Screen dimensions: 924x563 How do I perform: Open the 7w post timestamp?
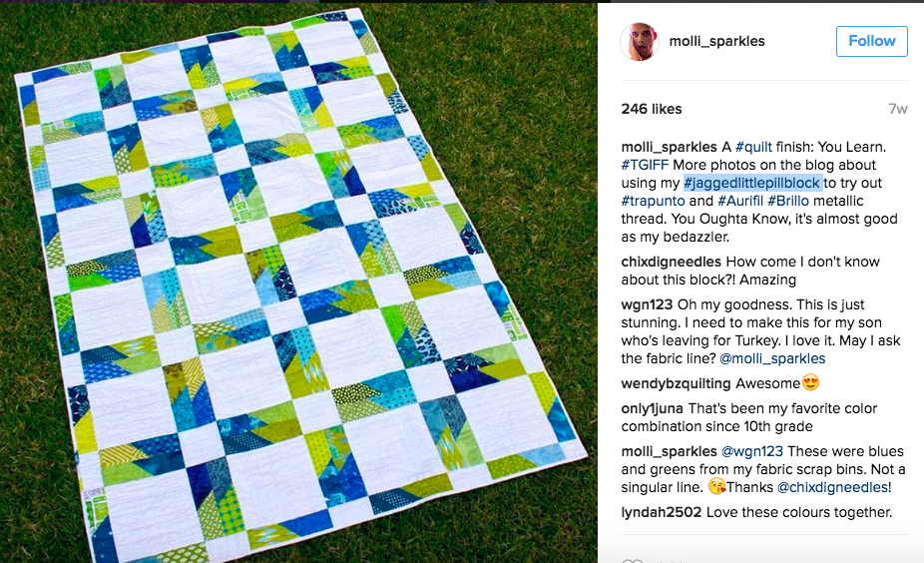[x=897, y=109]
